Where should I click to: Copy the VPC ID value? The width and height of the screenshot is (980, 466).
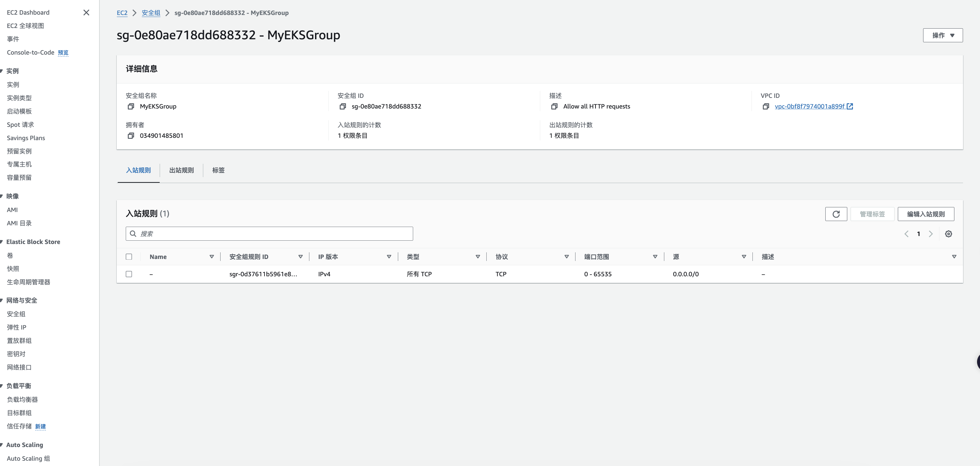[x=766, y=107]
